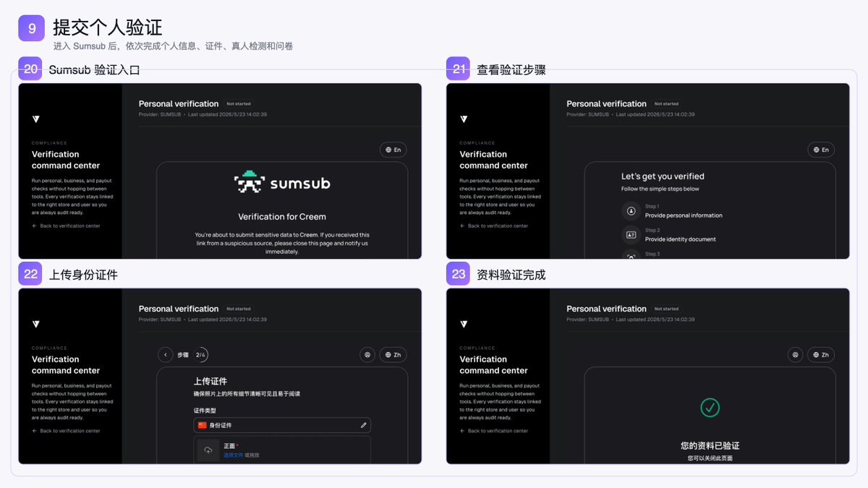Click the Step 1 personal information icon
The image size is (868, 488).
click(631, 211)
